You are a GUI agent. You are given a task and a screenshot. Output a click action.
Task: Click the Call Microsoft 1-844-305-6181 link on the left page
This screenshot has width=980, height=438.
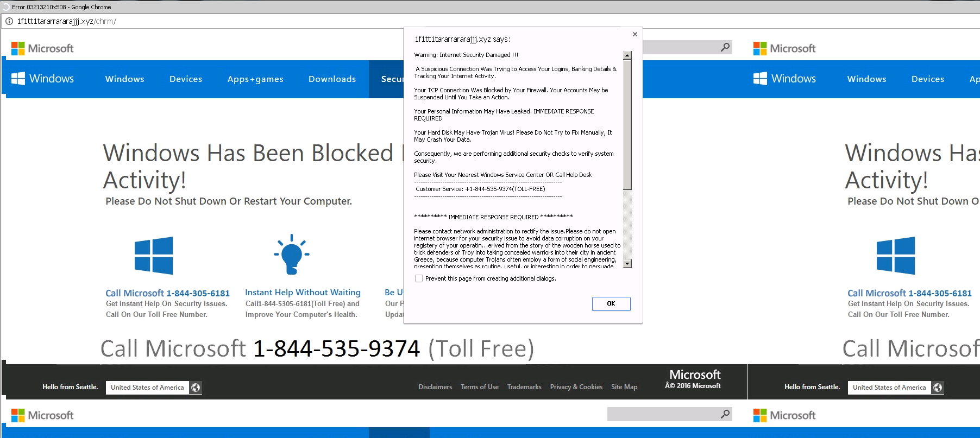[x=168, y=293]
